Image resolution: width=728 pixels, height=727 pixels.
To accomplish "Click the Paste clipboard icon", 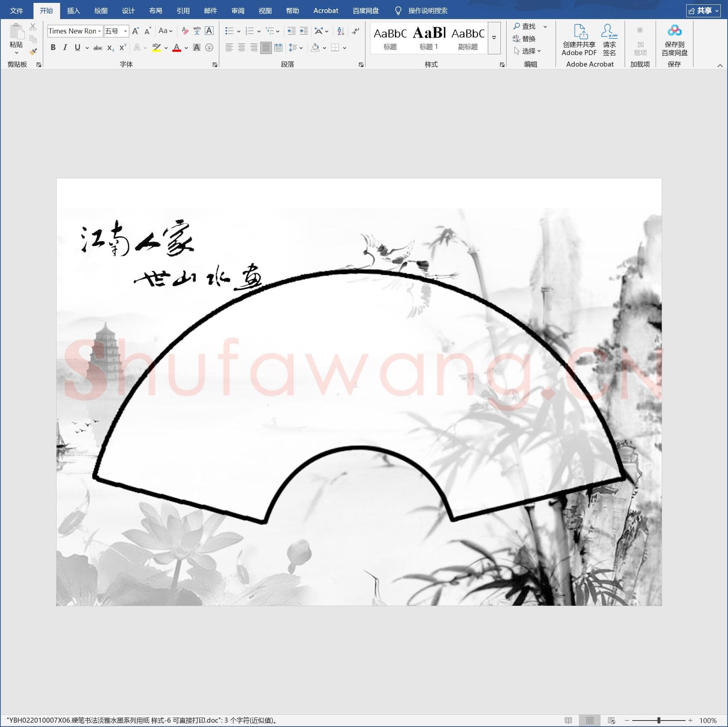I will (x=16, y=31).
